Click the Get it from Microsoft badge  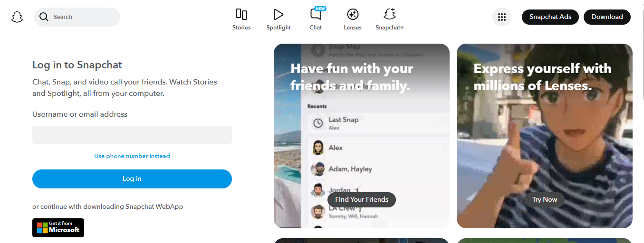click(58, 228)
